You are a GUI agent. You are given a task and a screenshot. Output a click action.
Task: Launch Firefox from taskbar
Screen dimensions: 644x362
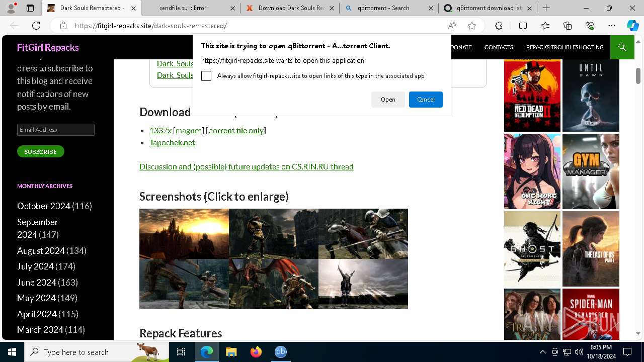(256, 352)
